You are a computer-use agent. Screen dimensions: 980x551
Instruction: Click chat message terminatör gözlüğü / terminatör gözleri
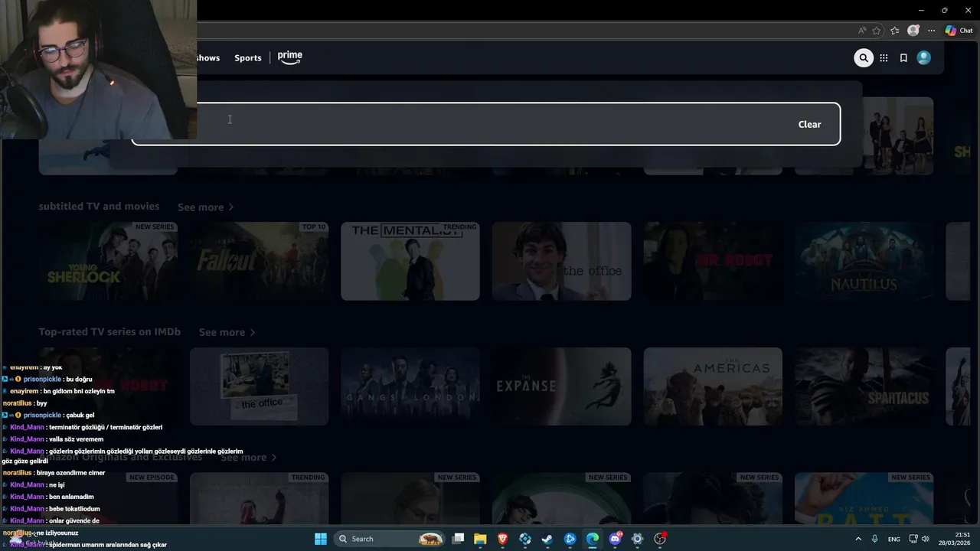coord(106,427)
